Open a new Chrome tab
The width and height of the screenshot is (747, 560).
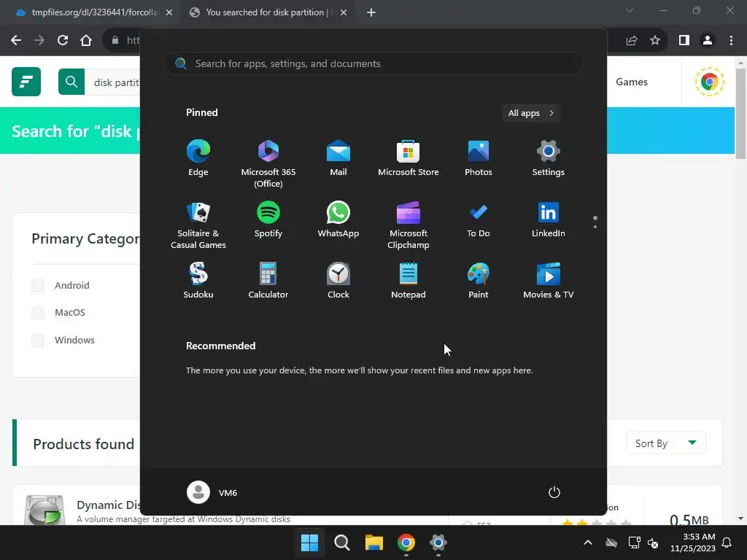[x=371, y=12]
